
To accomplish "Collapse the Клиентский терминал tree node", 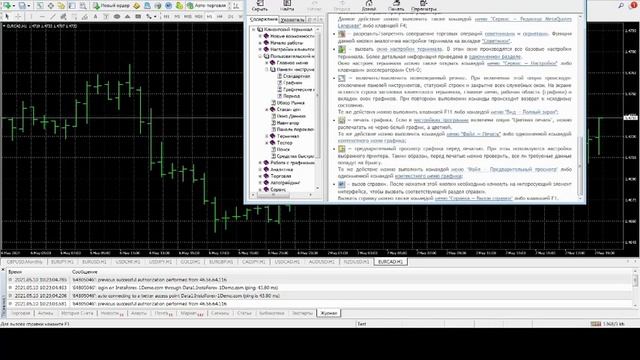I will [253, 29].
